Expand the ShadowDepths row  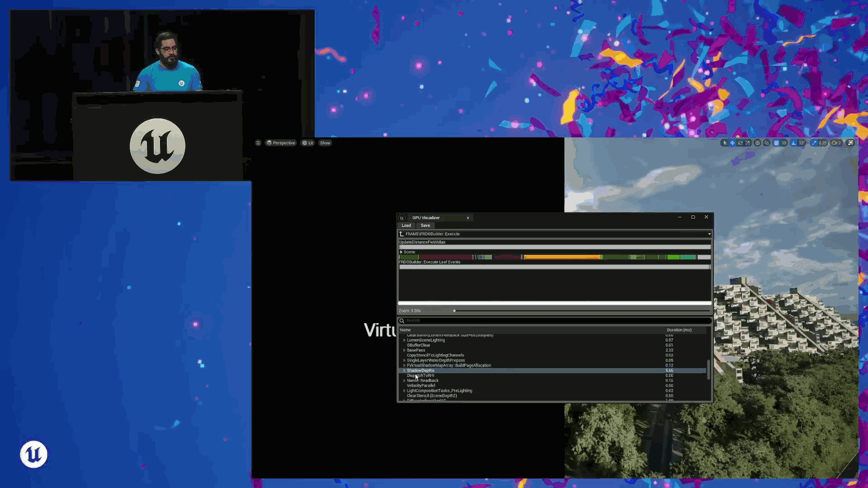pyautogui.click(x=404, y=370)
